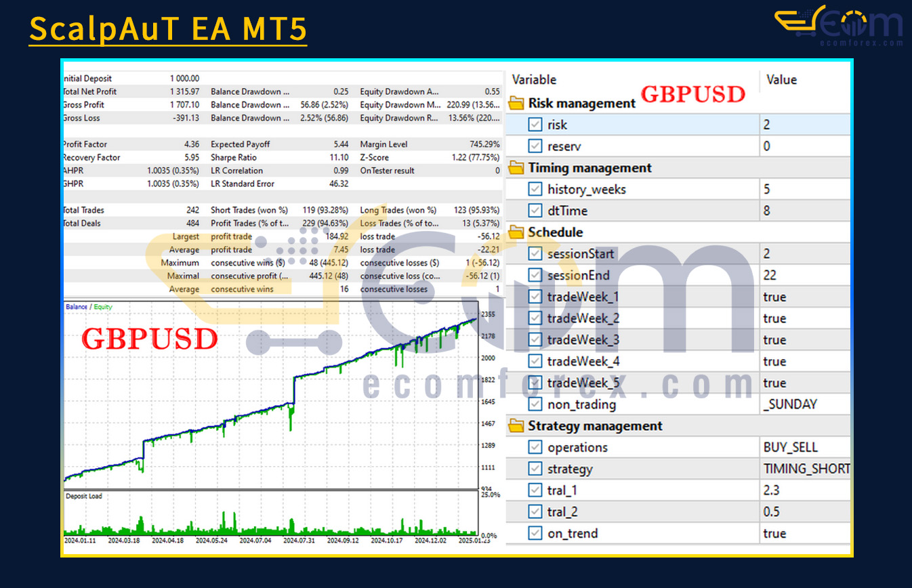
Task: Toggle the tral_1 checkbox
Action: pyautogui.click(x=535, y=490)
